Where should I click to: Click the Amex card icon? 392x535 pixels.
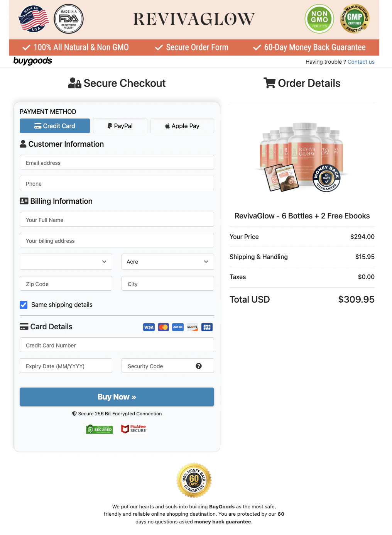(x=178, y=327)
